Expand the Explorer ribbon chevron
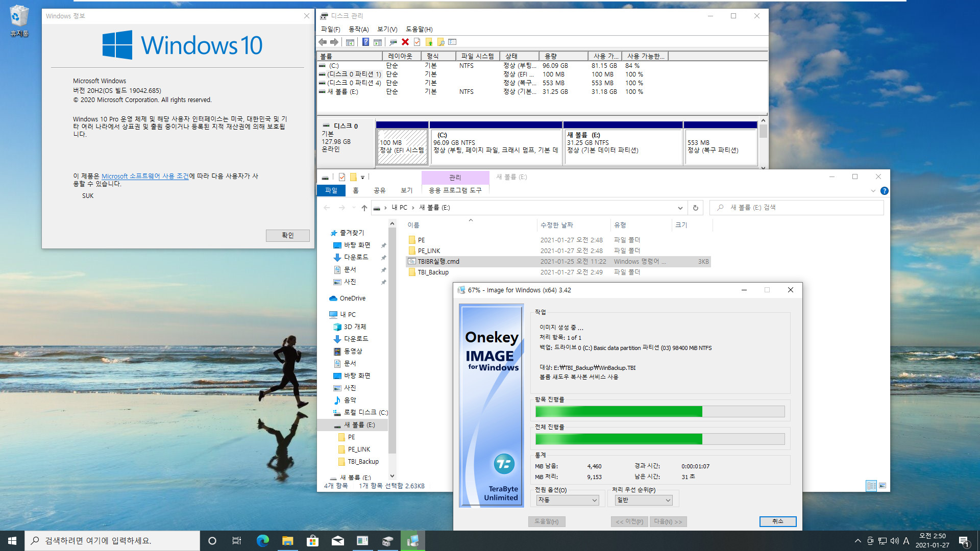This screenshot has width=980, height=551. 873,191
